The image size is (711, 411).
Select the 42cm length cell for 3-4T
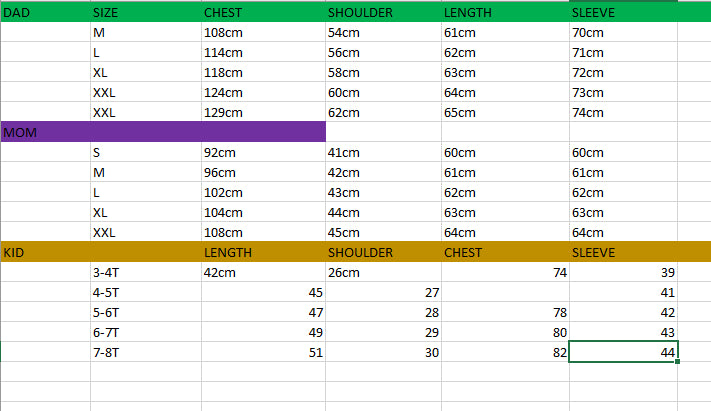(x=263, y=272)
